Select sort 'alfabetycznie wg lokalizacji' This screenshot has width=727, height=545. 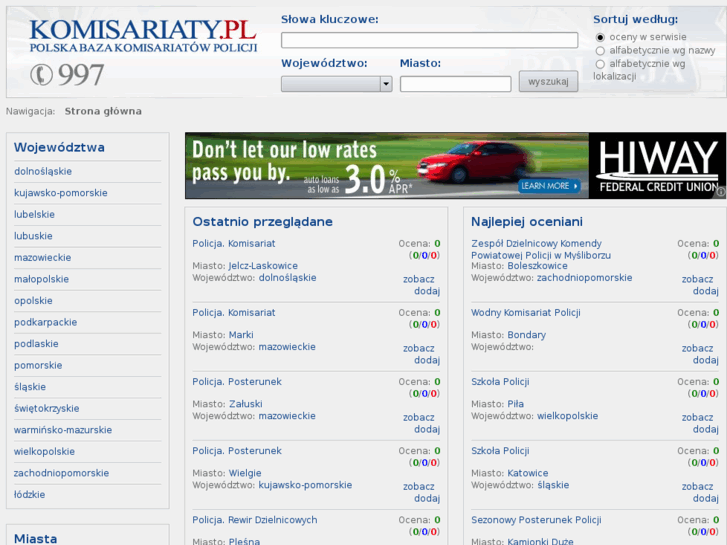pyautogui.click(x=600, y=64)
